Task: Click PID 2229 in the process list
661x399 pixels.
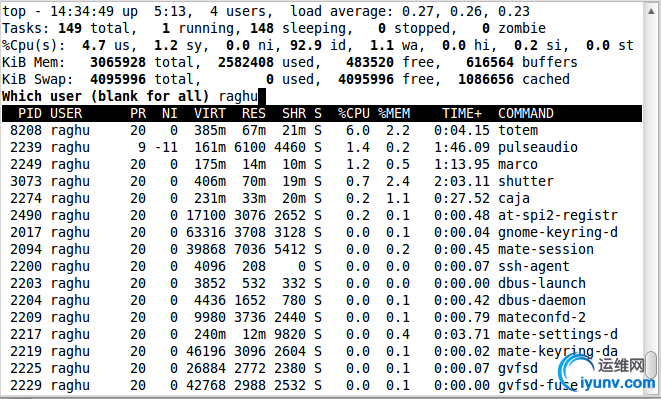Action: pyautogui.click(x=26, y=385)
